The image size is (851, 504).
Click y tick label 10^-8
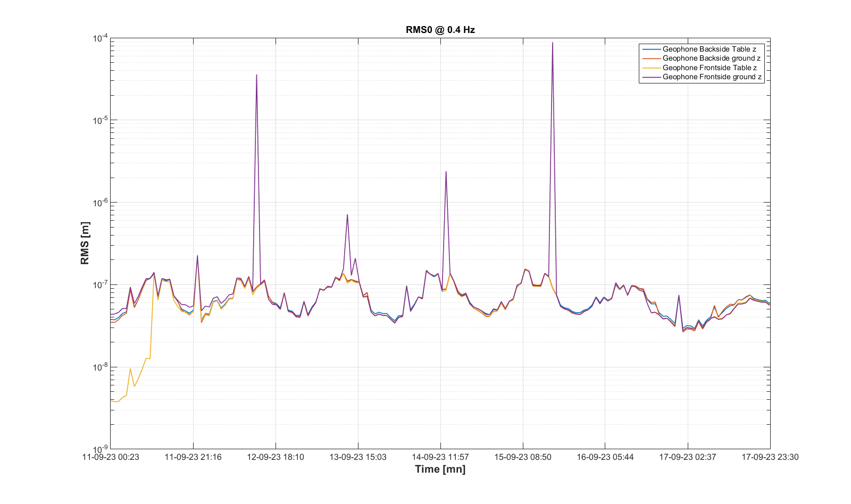pyautogui.click(x=100, y=366)
